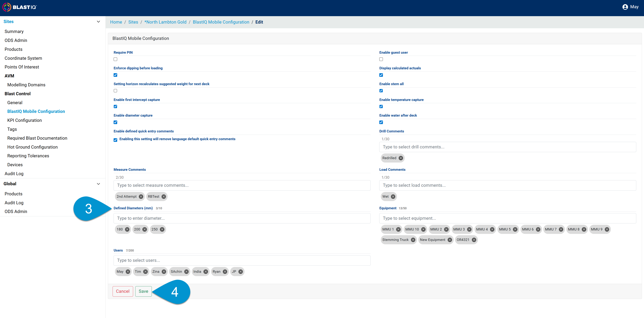Viewport: 644px width, 318px height.
Task: Remove MMU 4 from equipment
Action: 492,229
